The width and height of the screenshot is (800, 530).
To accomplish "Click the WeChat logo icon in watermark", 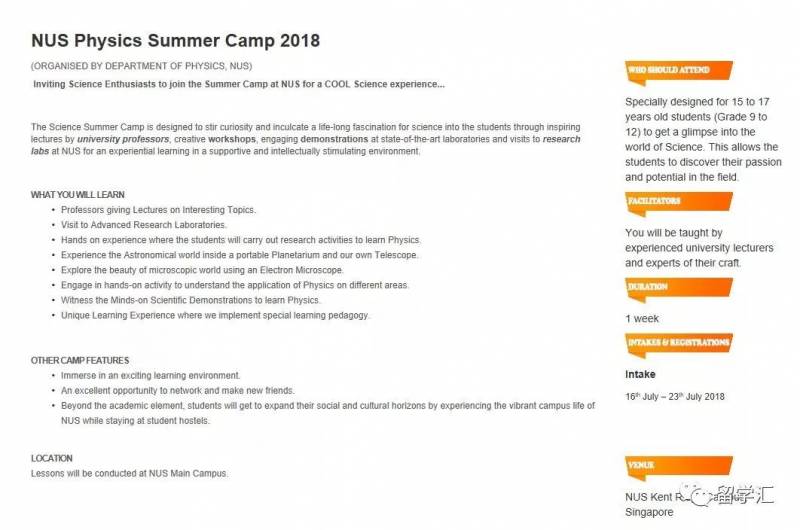I will pyautogui.click(x=697, y=495).
